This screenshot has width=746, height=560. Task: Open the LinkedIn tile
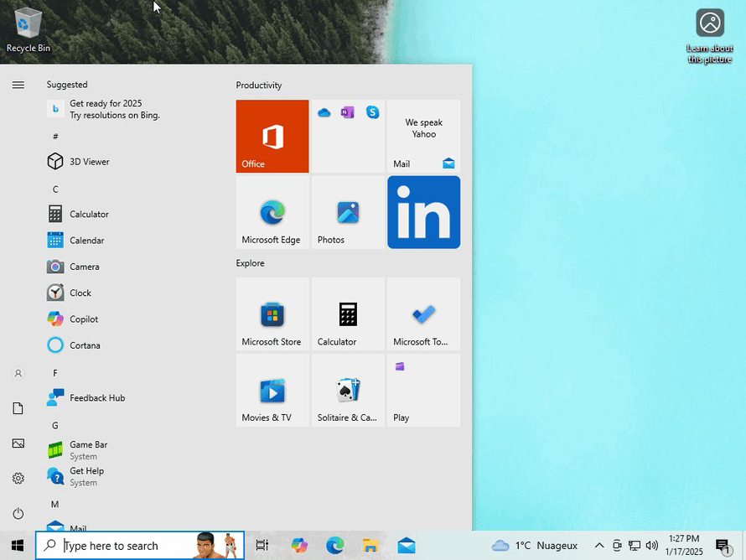(x=424, y=212)
